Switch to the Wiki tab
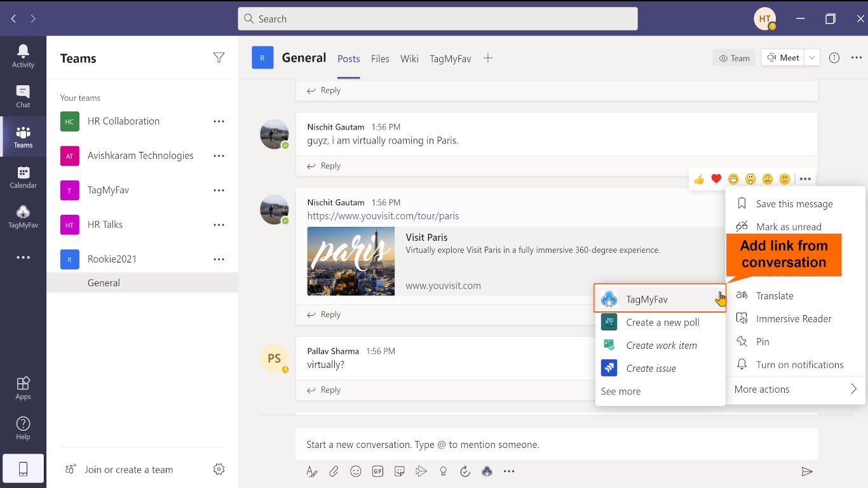868x488 pixels. tap(409, 58)
